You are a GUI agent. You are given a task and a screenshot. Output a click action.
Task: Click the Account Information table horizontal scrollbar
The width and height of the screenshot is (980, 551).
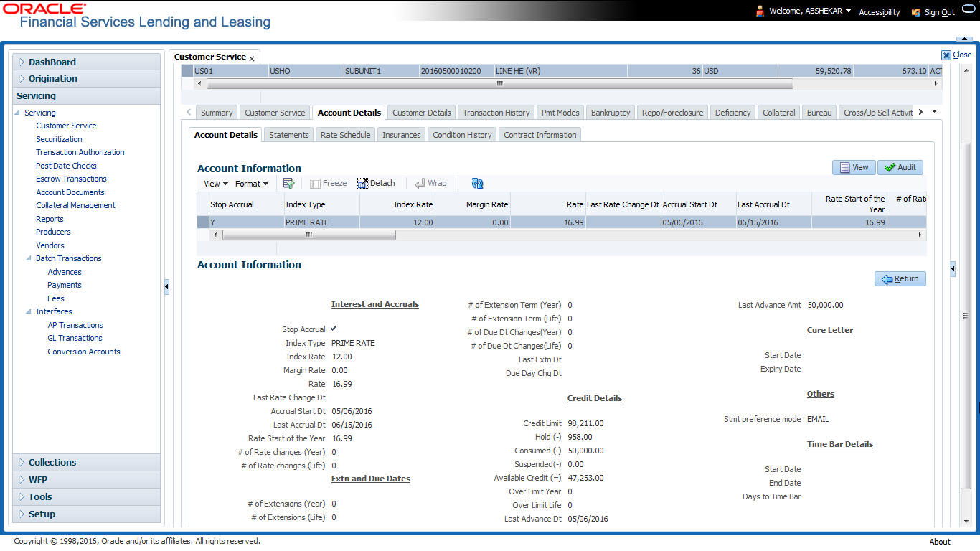(x=309, y=235)
